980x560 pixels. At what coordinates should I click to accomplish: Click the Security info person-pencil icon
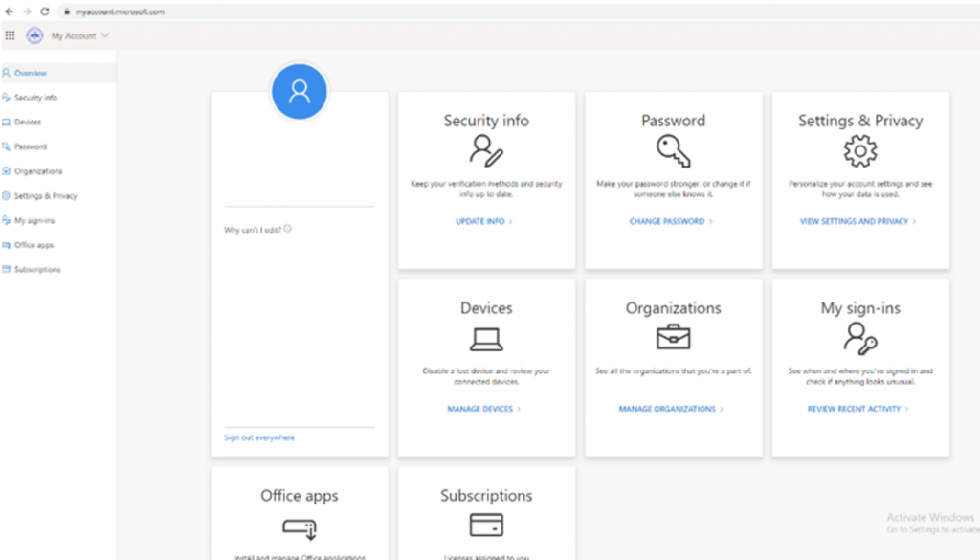pyautogui.click(x=486, y=151)
